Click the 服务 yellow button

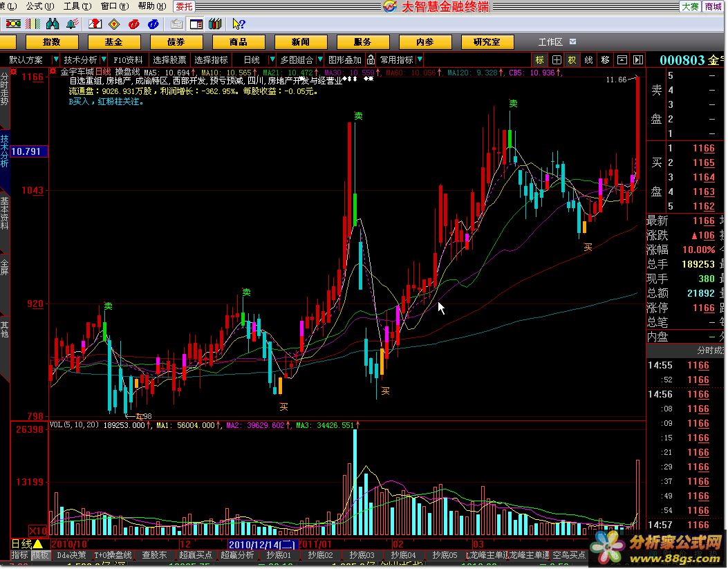(362, 41)
